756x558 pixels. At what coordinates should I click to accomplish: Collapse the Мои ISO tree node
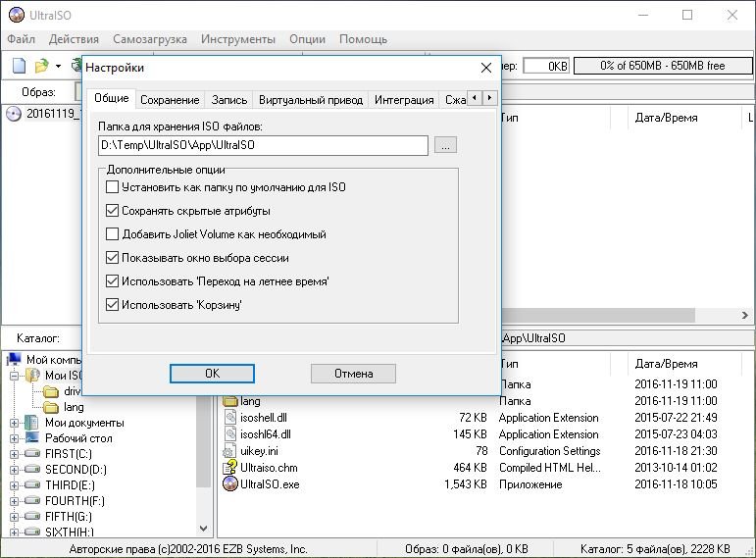click(14, 376)
